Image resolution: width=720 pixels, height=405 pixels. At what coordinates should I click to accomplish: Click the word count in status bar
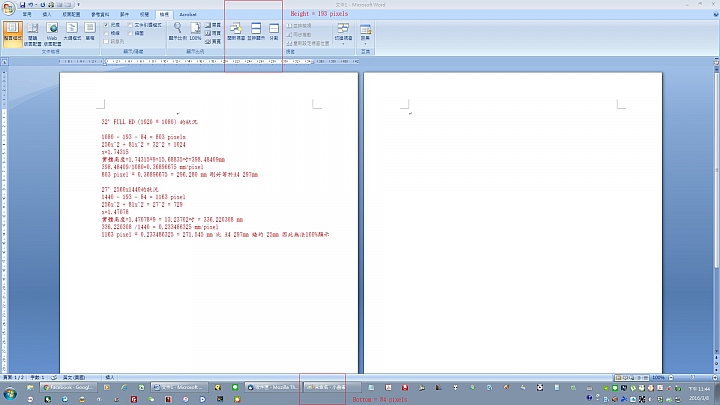[x=38, y=377]
